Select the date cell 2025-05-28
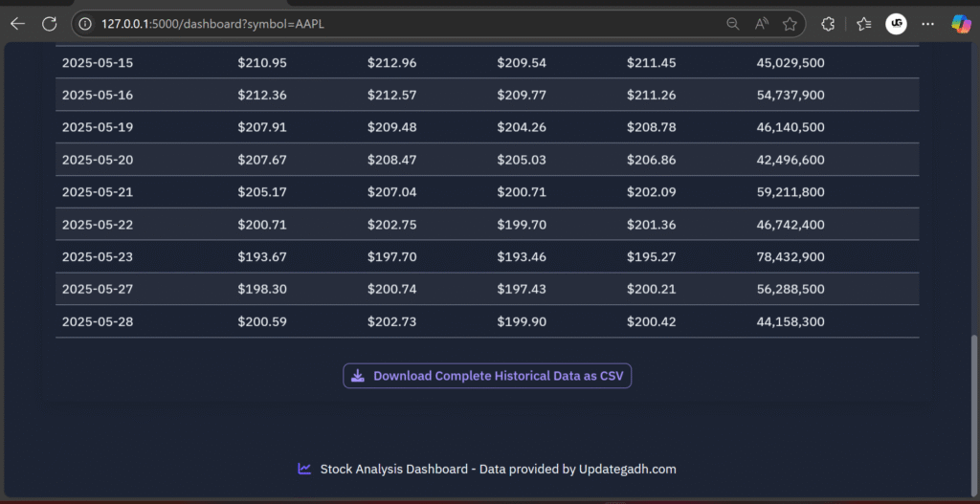The height and width of the screenshot is (504, 980). tap(98, 322)
